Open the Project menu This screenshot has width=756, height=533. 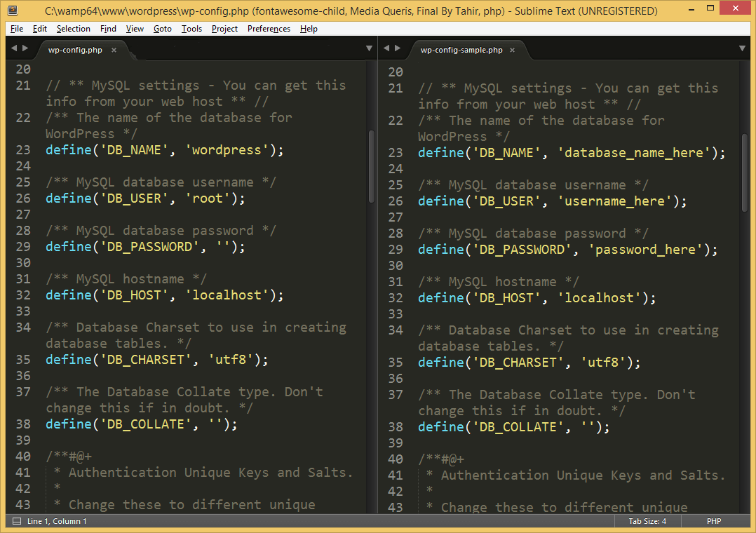point(224,29)
